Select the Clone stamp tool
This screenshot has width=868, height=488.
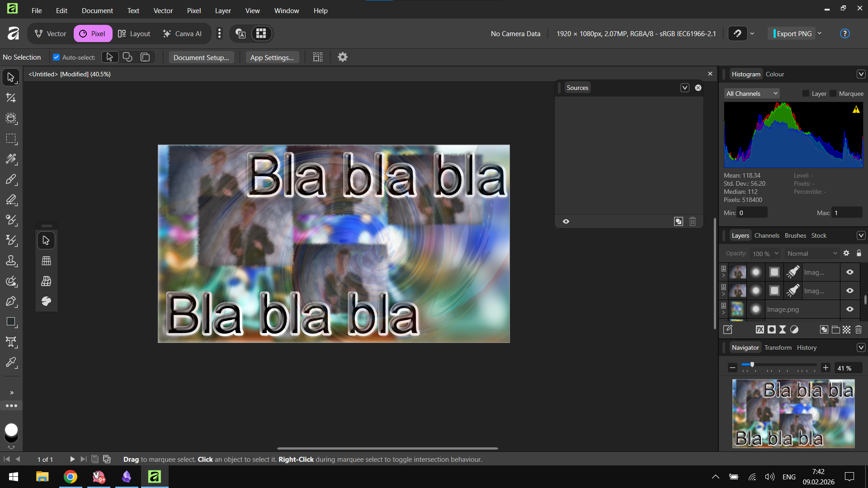coord(11,261)
